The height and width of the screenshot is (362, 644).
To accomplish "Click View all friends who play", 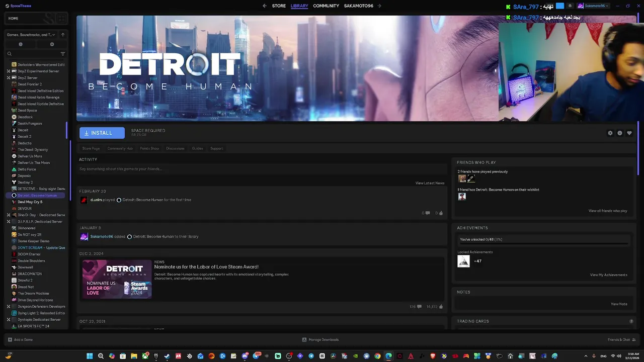I will pos(608,211).
